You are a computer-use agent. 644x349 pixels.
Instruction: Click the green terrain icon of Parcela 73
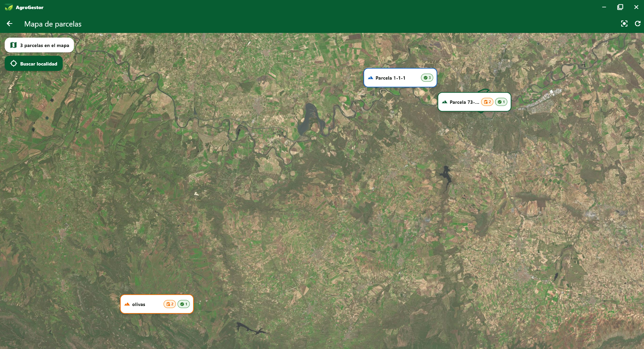click(x=445, y=102)
